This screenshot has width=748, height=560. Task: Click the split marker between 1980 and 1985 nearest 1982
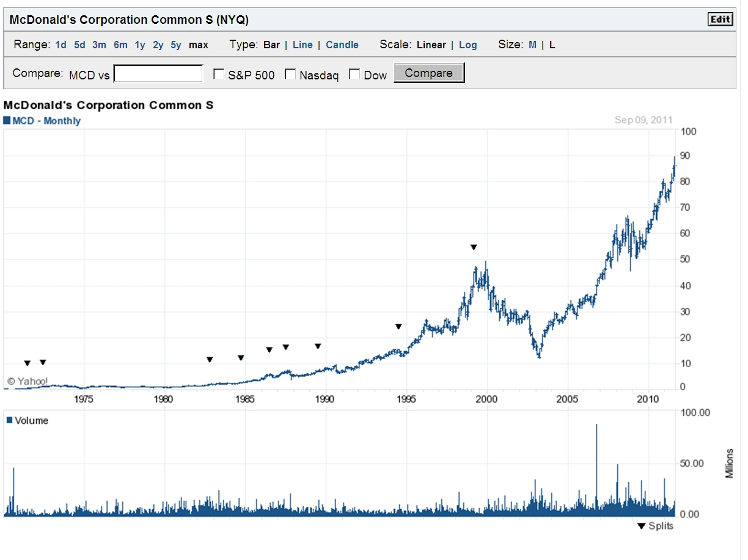pyautogui.click(x=210, y=360)
